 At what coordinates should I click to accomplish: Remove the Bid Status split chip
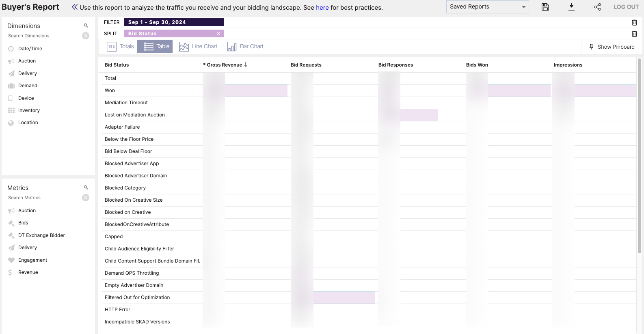[x=218, y=34]
